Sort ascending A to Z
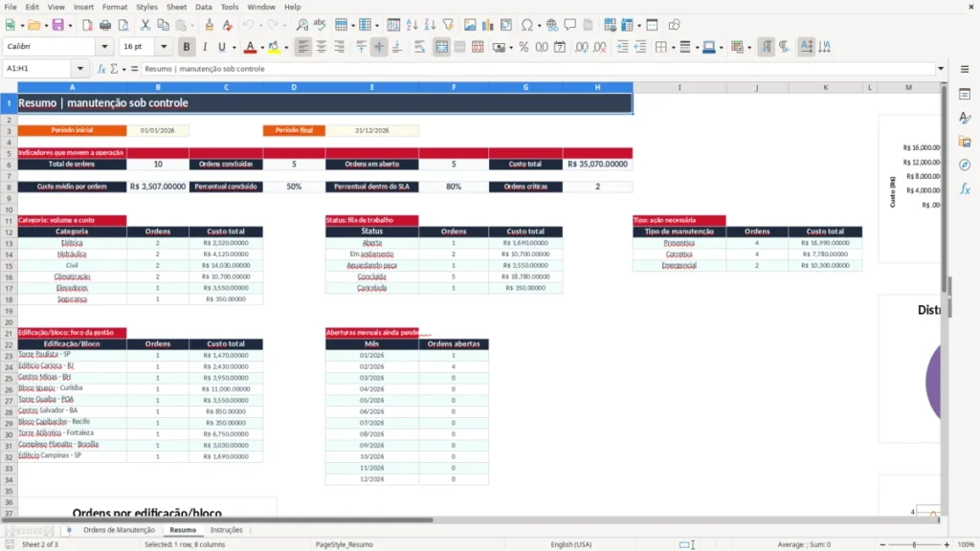Screen dimensions: 980x551 click(x=412, y=25)
